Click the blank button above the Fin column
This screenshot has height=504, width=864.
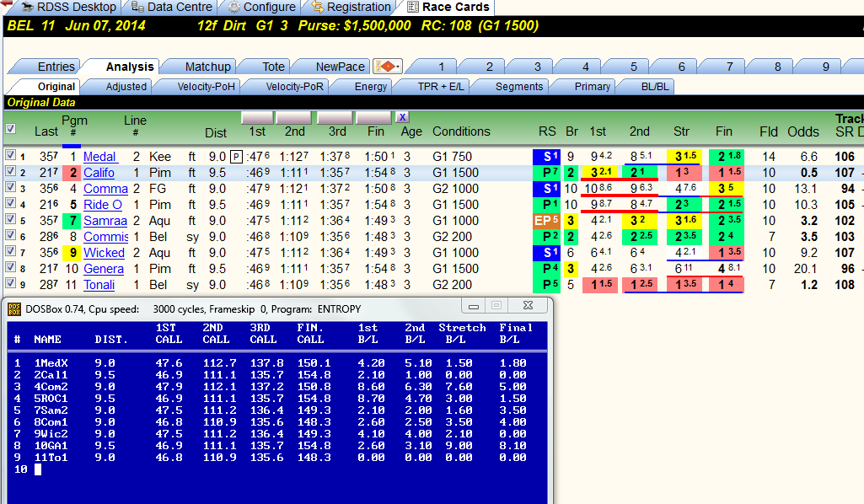click(374, 117)
